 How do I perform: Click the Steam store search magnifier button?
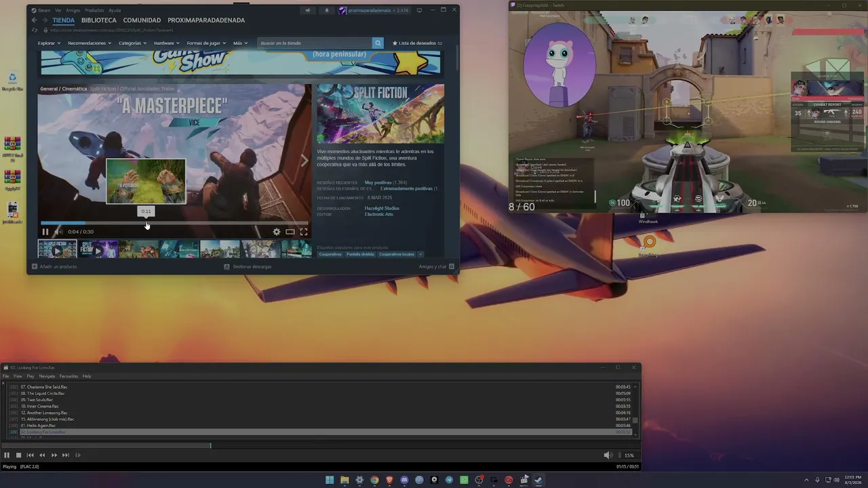378,43
